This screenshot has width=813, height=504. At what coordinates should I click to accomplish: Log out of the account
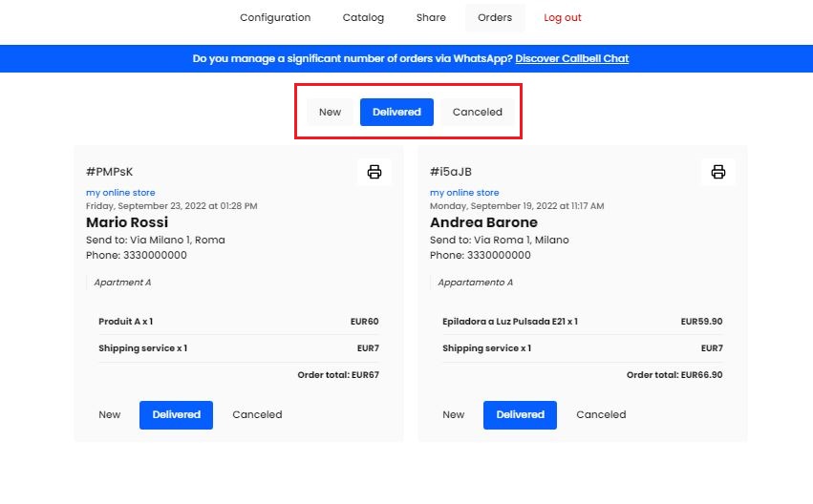click(563, 17)
